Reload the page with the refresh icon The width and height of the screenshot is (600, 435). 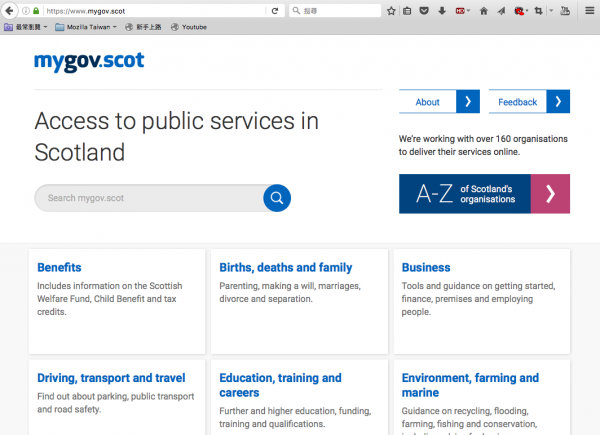click(275, 11)
